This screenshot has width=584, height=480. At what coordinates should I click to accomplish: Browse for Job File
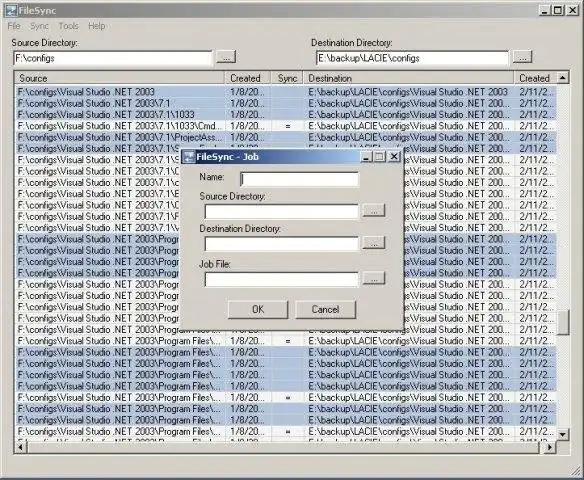(374, 278)
